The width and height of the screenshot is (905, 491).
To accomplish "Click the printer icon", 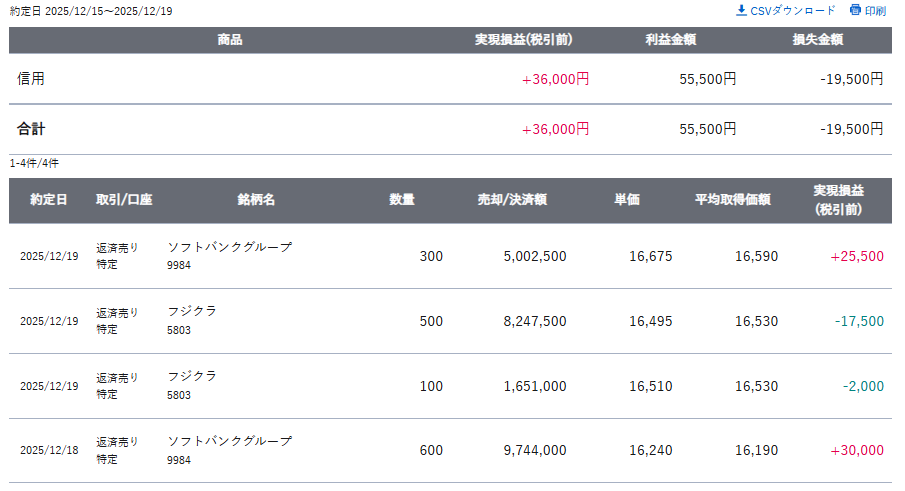I will pyautogui.click(x=855, y=11).
